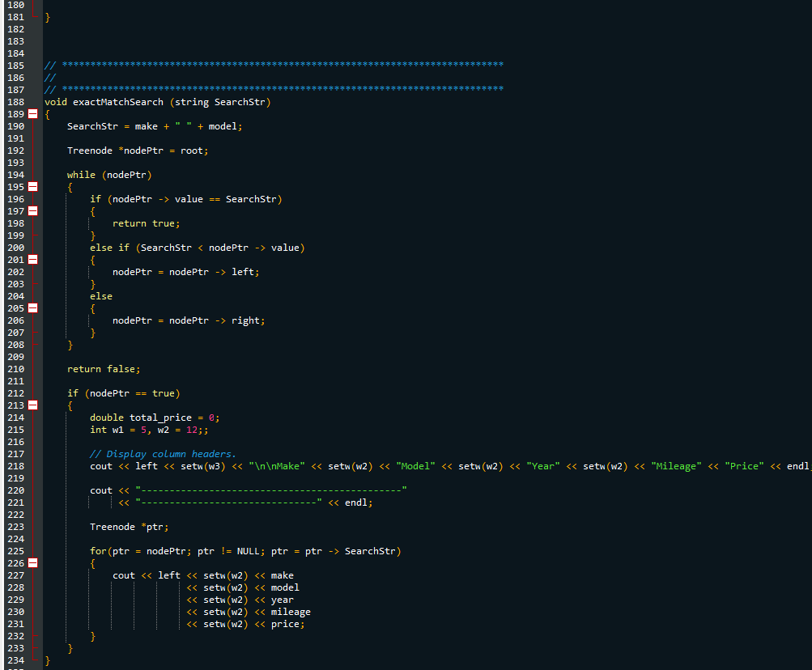Click 'nodePtr = nodePtr -> left;' line
Viewport: 812px width, 670px height.
click(186, 273)
